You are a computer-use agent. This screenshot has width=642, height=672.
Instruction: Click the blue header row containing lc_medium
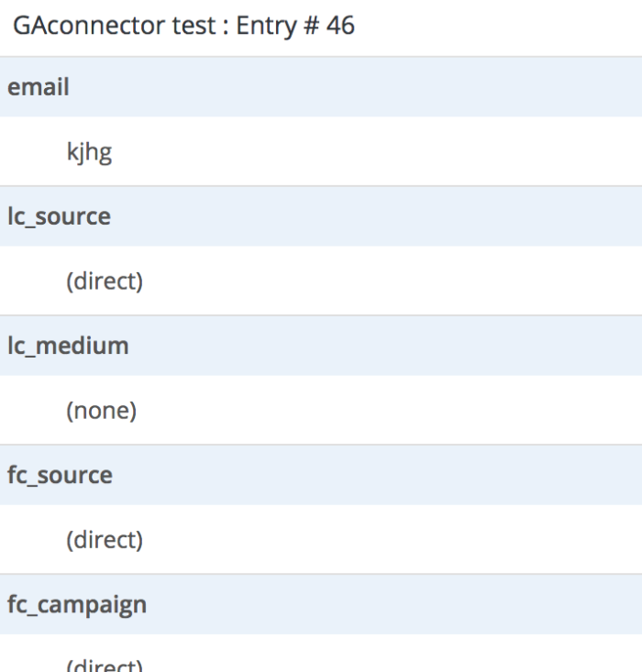tap(367, 346)
